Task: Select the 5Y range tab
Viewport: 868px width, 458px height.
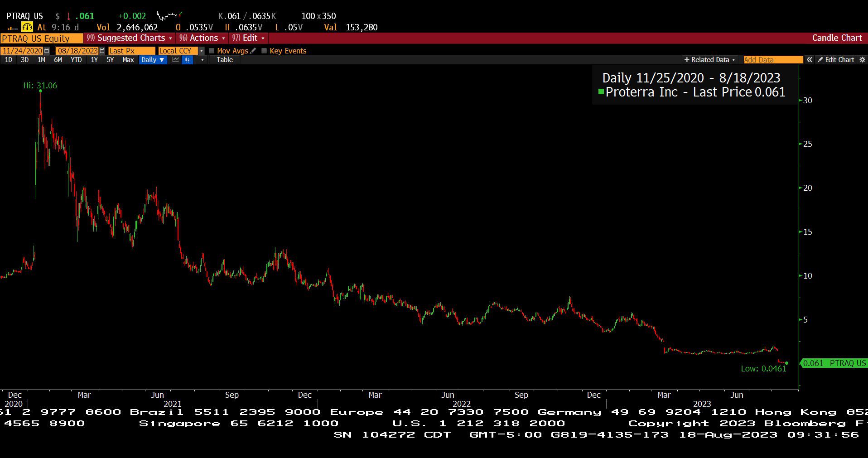Action: 110,60
